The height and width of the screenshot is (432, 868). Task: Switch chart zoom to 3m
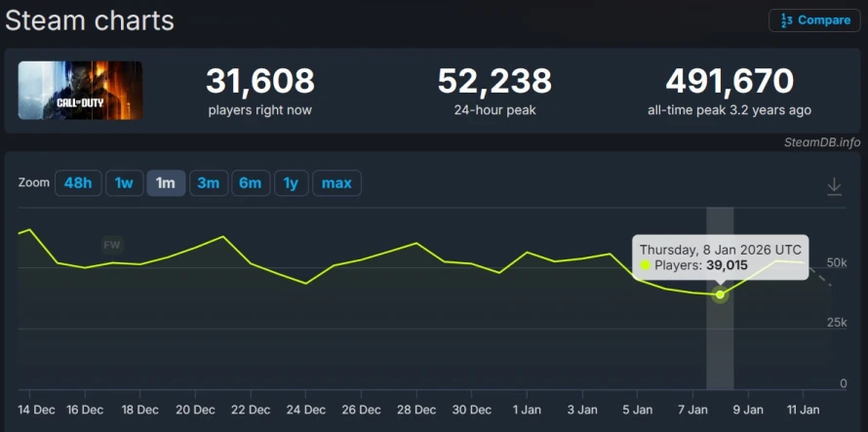pyautogui.click(x=209, y=182)
